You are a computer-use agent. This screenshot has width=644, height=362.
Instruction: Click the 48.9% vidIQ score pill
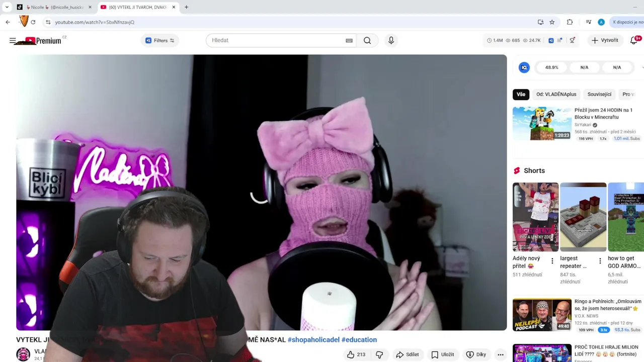[551, 67]
